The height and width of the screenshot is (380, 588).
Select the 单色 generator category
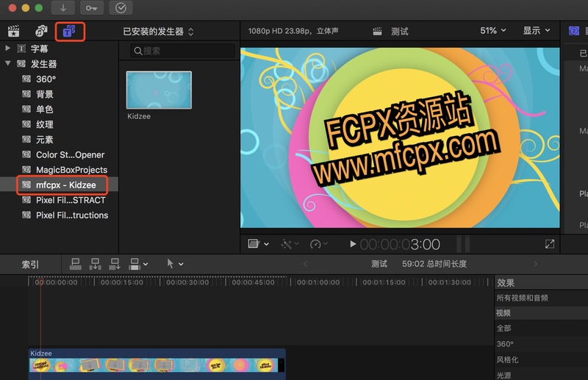(x=44, y=110)
